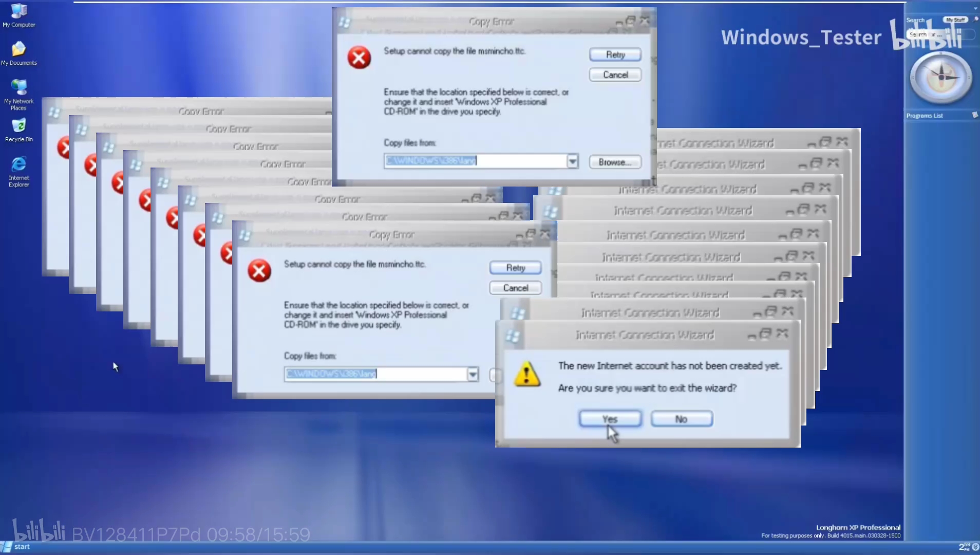980x555 pixels.
Task: Click Cancel in the topmost Copy Error dialog
Action: tap(615, 75)
